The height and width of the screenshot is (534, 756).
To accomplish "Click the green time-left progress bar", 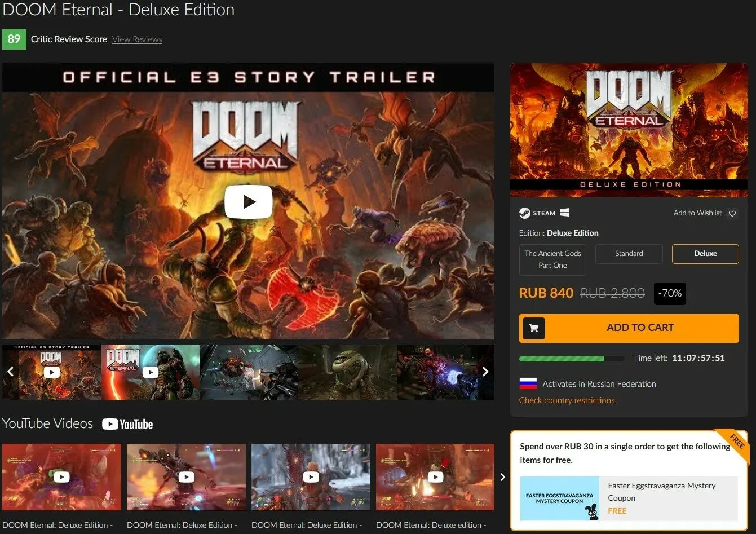I will click(571, 358).
